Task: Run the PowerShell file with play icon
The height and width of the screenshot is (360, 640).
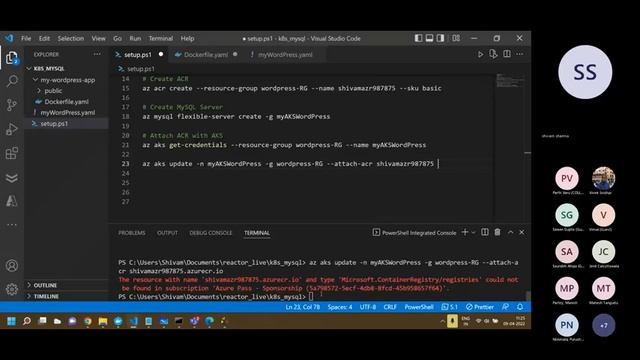Action: coord(480,54)
